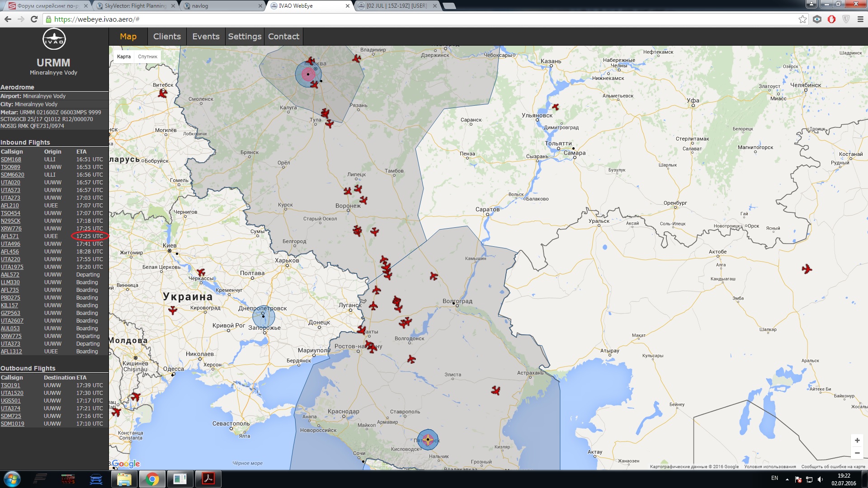Open the inbound flight SDM168 link
The height and width of the screenshot is (488, 868).
point(11,160)
